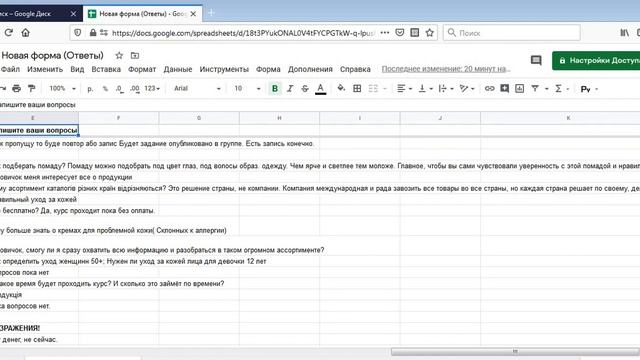
Task: Print the spreadsheet
Action: (16, 88)
